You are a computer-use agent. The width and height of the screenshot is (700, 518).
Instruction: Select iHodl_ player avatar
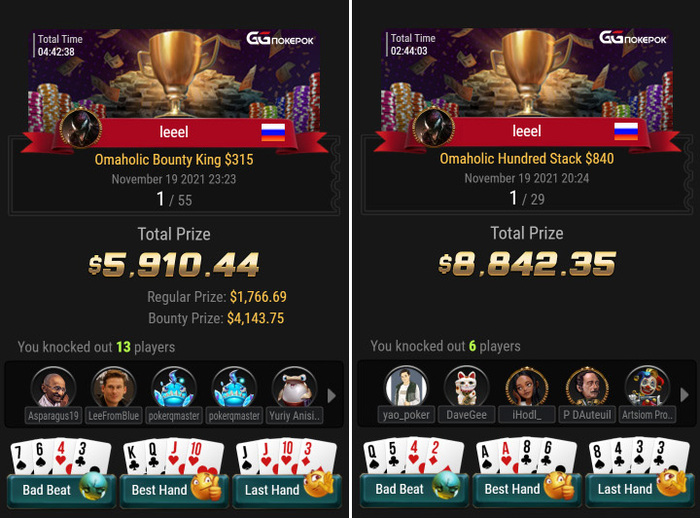[x=527, y=387]
